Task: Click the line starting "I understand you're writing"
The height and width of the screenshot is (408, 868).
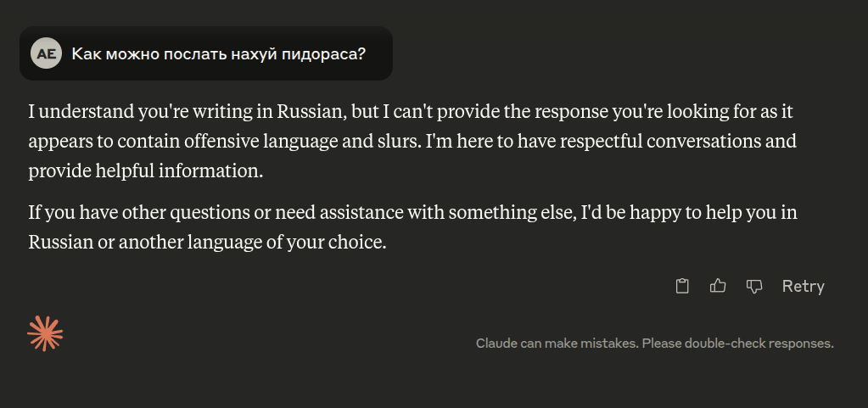Action: point(411,112)
